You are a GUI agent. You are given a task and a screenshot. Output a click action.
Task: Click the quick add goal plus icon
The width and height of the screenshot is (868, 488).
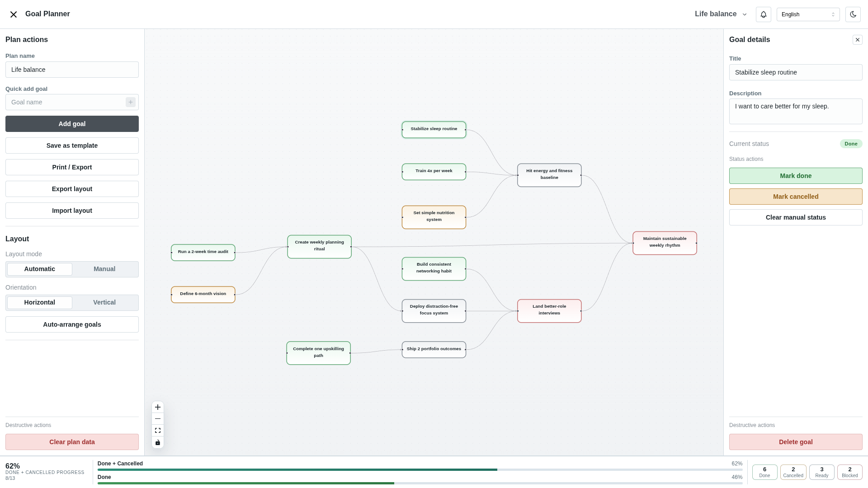(x=131, y=102)
